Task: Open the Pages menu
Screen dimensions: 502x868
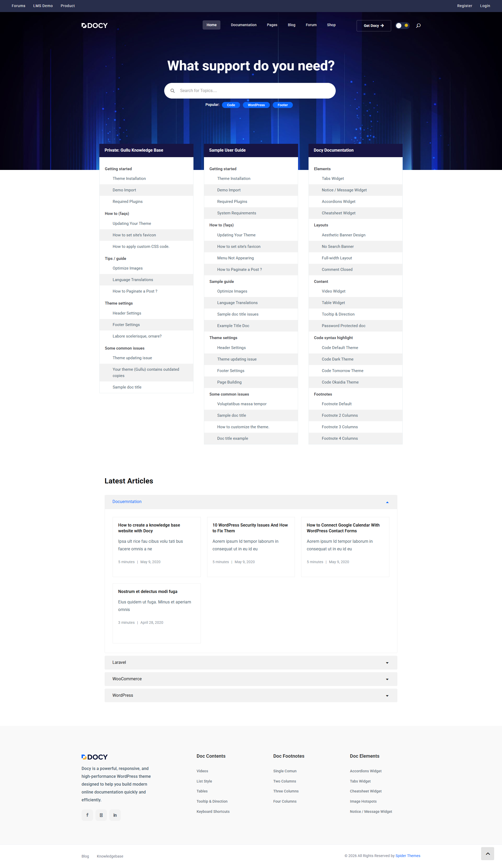Action: (x=272, y=25)
